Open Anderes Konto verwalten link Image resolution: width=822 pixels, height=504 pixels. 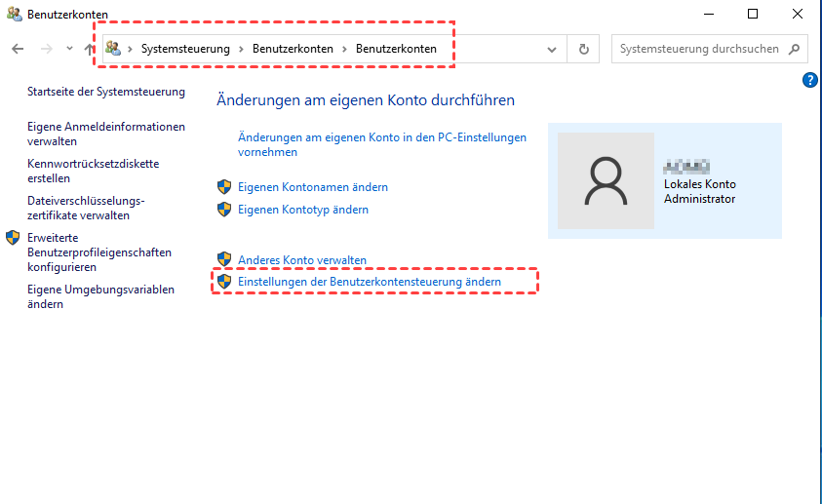tap(302, 260)
